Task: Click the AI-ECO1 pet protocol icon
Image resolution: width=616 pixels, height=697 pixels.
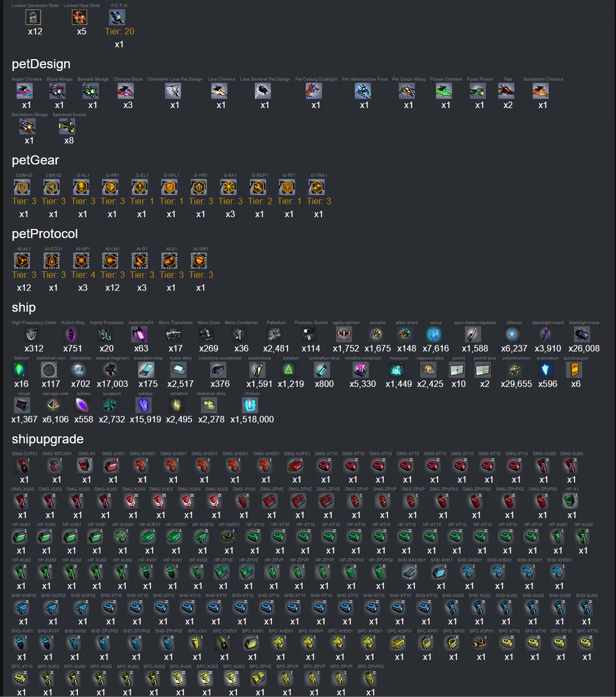Action: (x=52, y=261)
